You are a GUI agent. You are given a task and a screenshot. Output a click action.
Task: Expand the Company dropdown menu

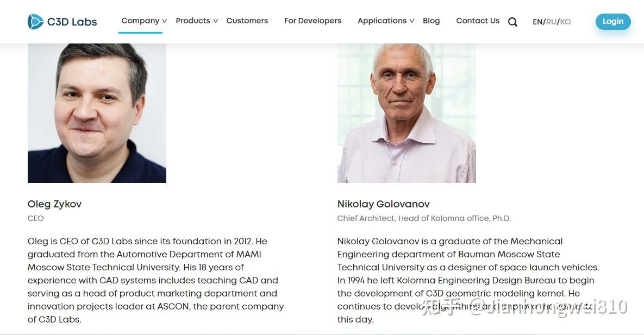[140, 21]
